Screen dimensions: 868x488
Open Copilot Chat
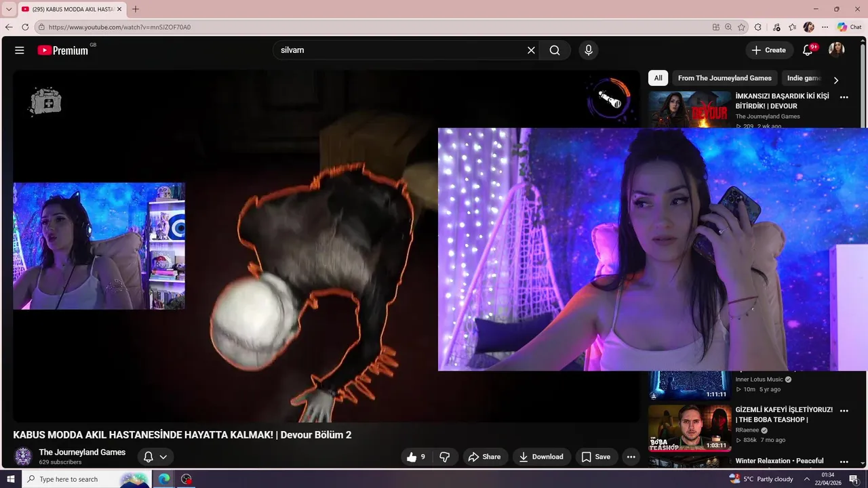(x=850, y=27)
